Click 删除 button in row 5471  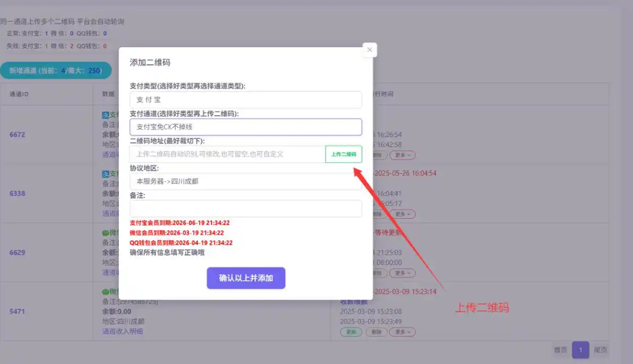pyautogui.click(x=376, y=331)
